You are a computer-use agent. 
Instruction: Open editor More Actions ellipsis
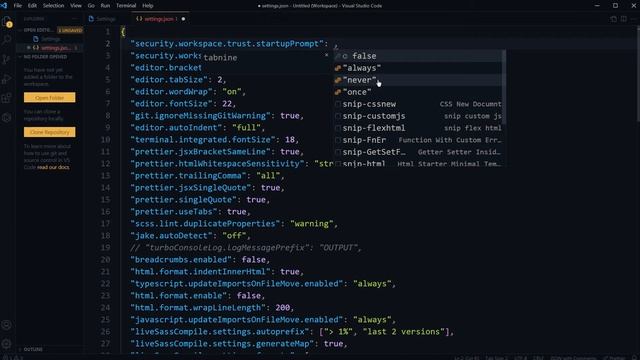pos(634,19)
